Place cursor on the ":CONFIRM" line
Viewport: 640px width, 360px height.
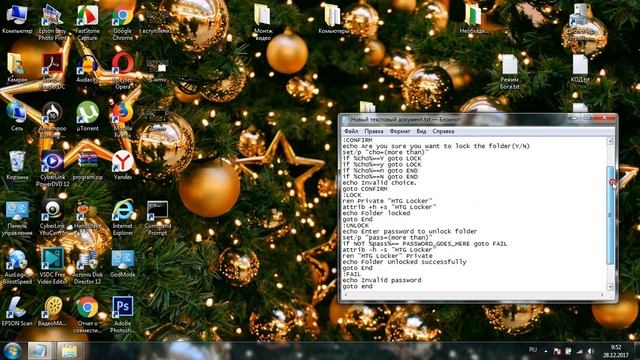click(x=357, y=140)
